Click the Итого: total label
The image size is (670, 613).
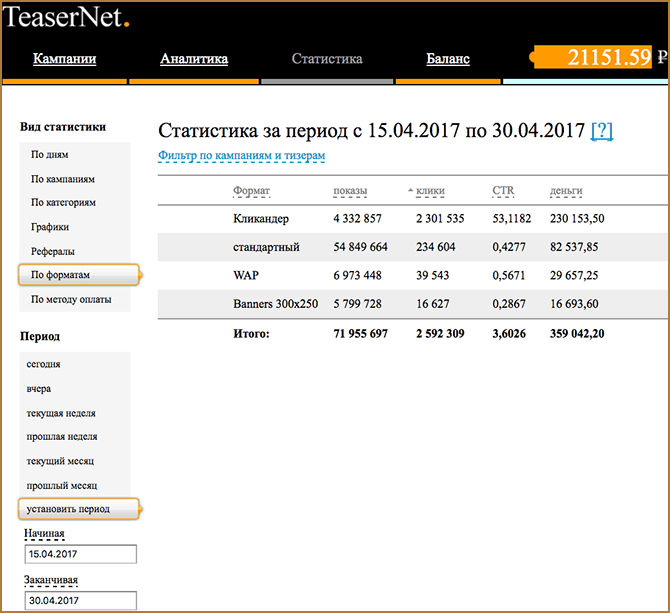pos(251,334)
